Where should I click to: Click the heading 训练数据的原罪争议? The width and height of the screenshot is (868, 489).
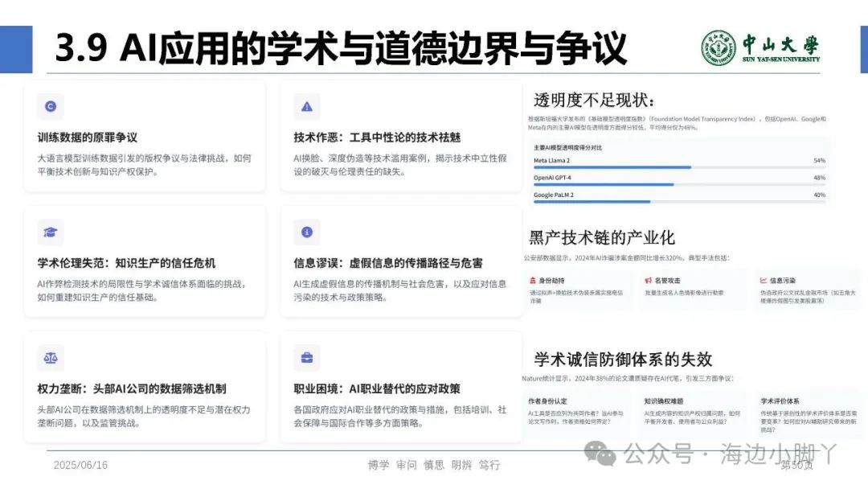click(x=88, y=138)
